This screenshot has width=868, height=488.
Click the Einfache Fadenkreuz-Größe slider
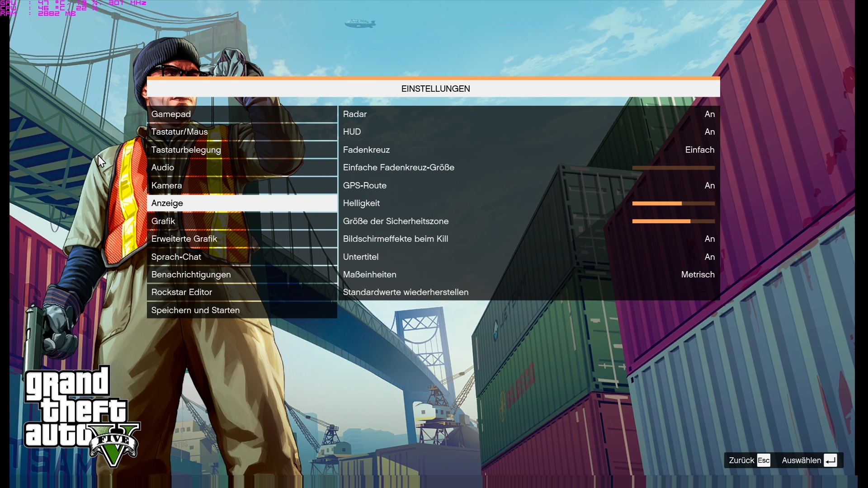(x=673, y=168)
